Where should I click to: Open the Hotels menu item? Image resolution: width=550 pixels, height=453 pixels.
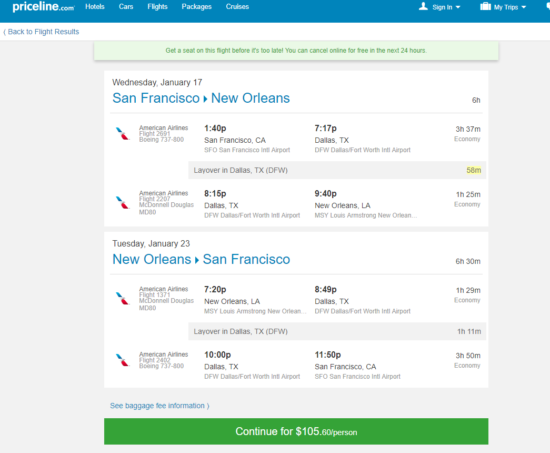pos(95,7)
